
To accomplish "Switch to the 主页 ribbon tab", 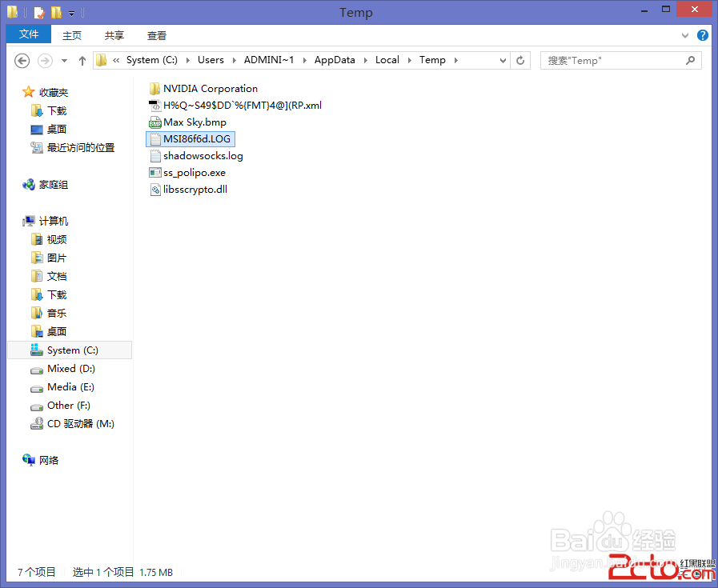I will tap(72, 35).
